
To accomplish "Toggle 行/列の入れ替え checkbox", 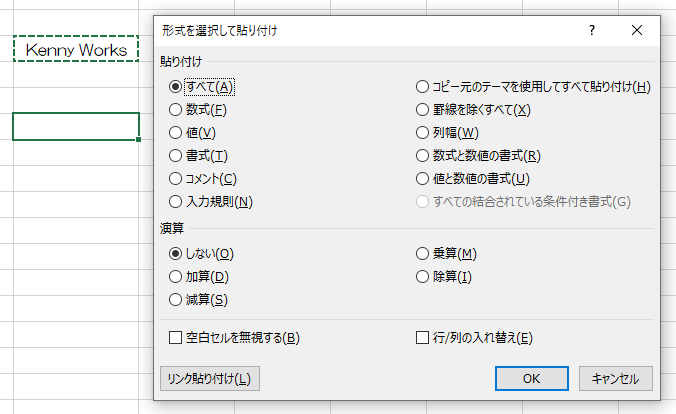I will click(x=422, y=338).
